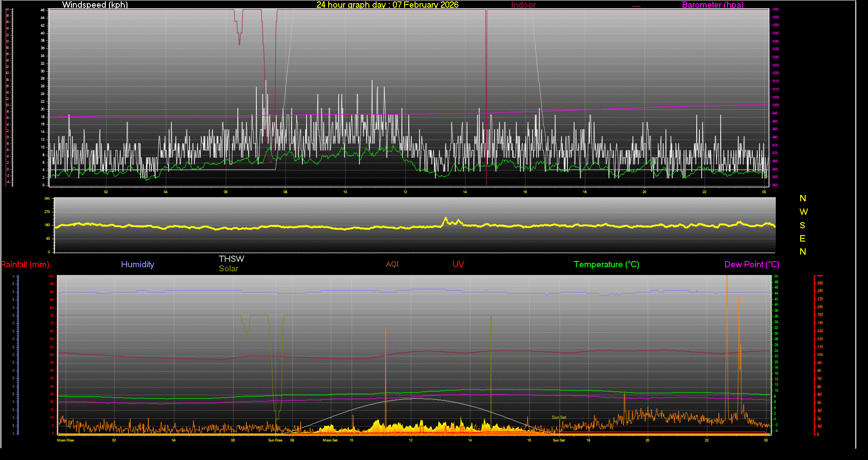The image size is (868, 460).
Task: Select the Solar legend label
Action: coord(228,269)
